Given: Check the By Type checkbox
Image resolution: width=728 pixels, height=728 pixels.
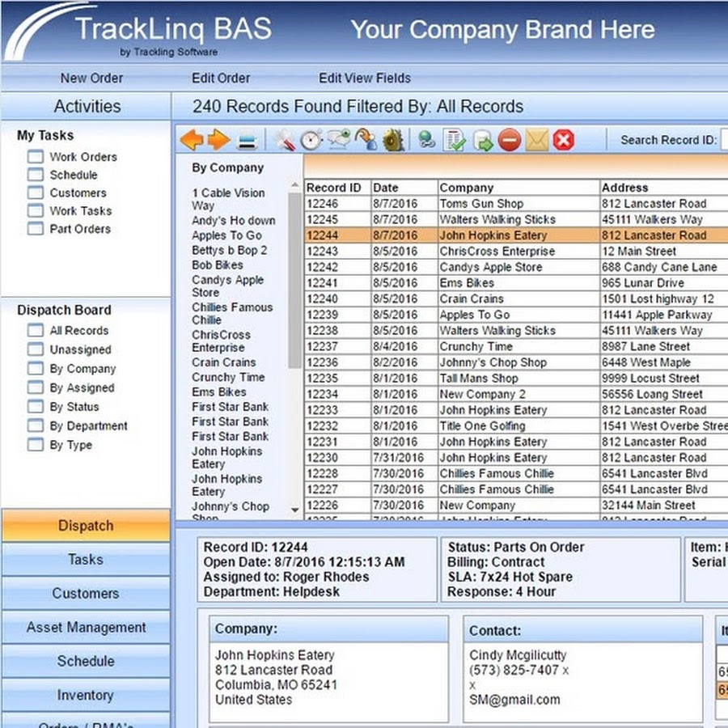Looking at the screenshot, I should click(36, 444).
